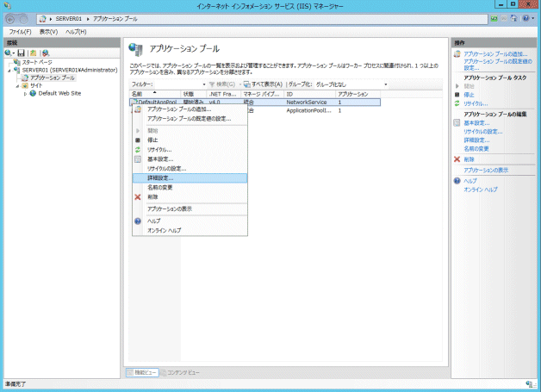Click the stop square icon in context menu

pos(138,140)
